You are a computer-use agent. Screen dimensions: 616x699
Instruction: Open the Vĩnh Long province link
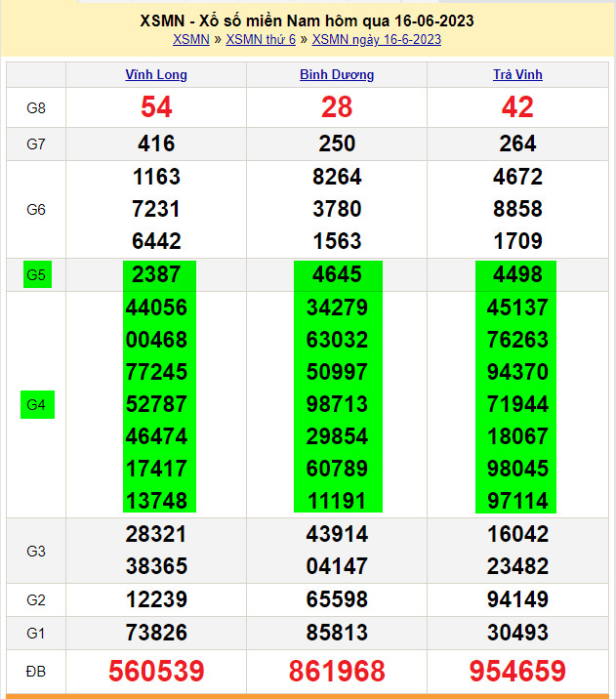156,74
